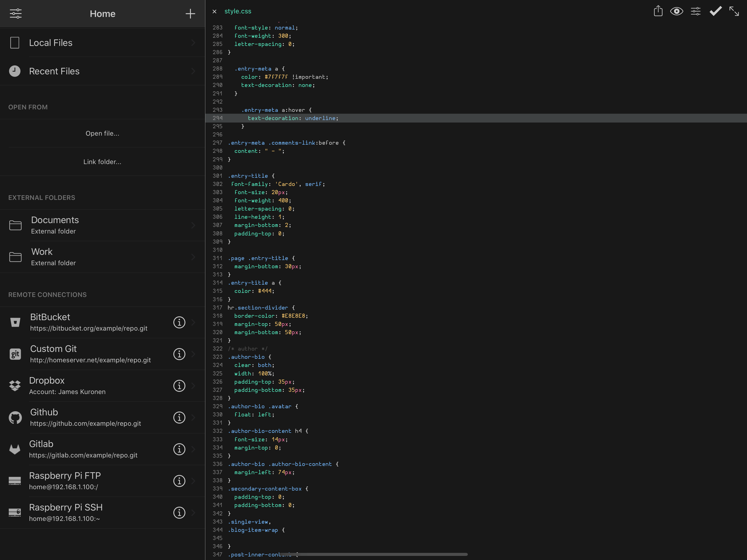747x560 pixels.
Task: Open Recent Files
Action: 102,71
